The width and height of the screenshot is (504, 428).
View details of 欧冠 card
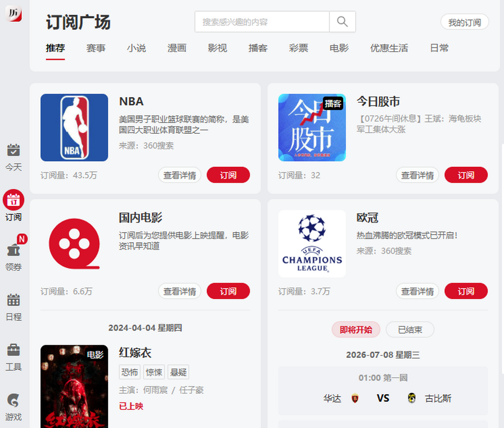tap(417, 291)
